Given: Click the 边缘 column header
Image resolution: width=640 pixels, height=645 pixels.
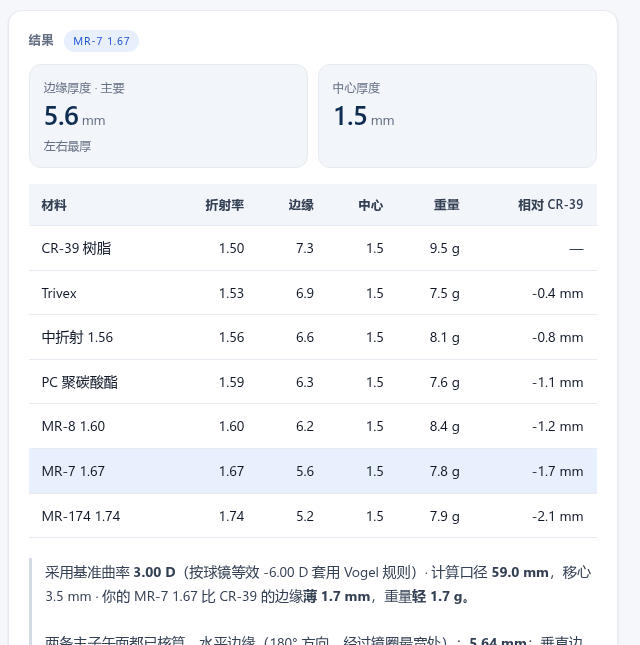Looking at the screenshot, I should (x=301, y=205).
